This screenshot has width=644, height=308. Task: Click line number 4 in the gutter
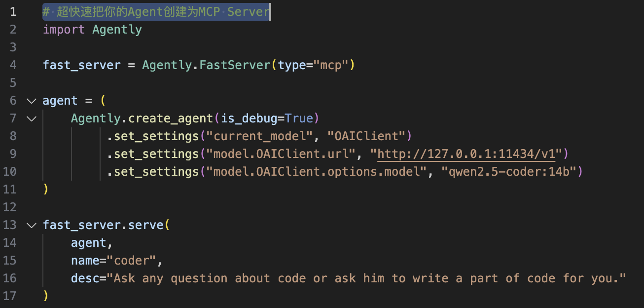click(x=13, y=65)
